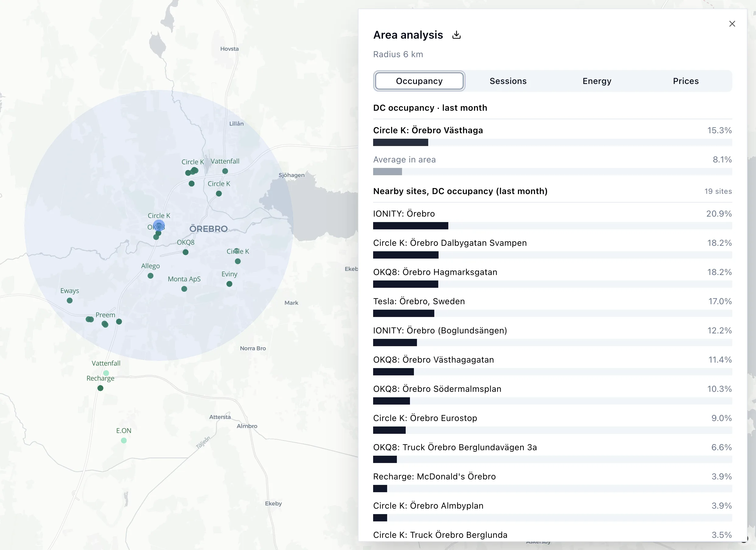
Task: Click the Almbro map label
Action: [x=247, y=426]
